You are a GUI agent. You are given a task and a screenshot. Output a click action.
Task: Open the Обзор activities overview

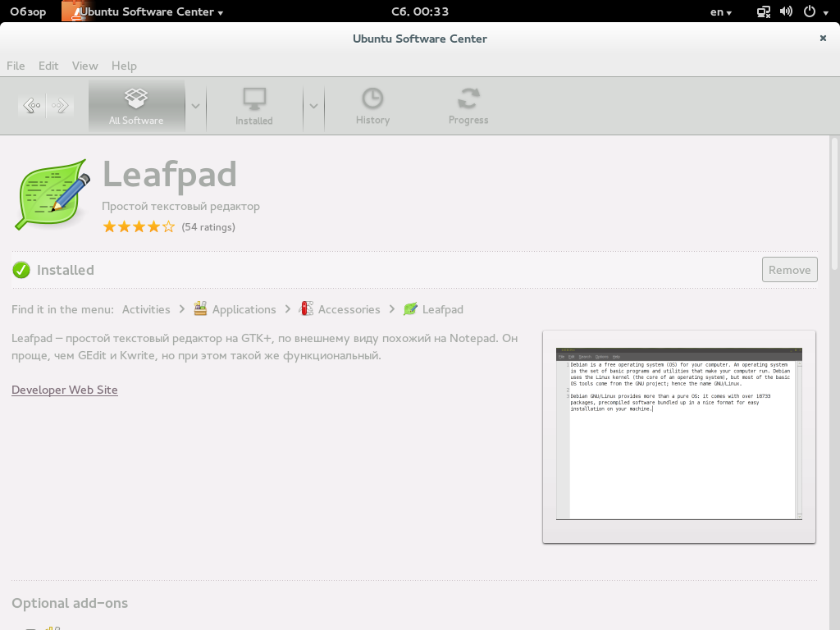[28, 11]
